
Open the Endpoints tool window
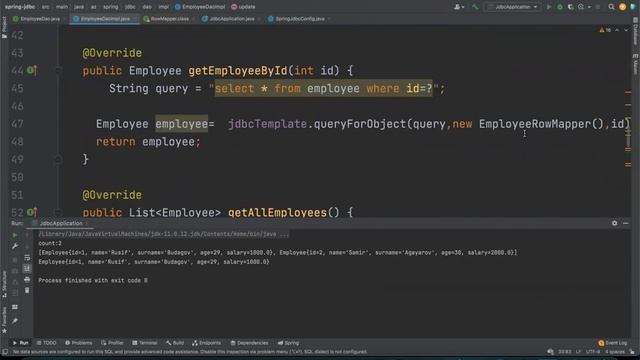[207, 343]
